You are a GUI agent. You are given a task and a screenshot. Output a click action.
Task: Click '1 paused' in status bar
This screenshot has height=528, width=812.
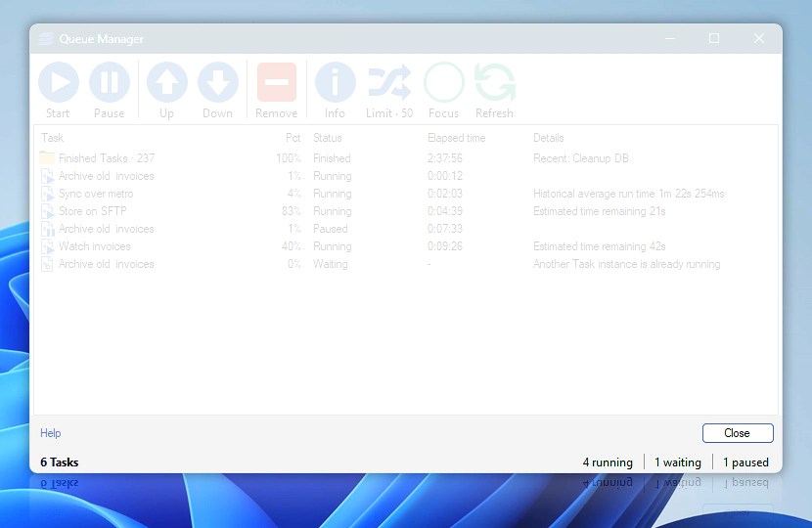(745, 462)
